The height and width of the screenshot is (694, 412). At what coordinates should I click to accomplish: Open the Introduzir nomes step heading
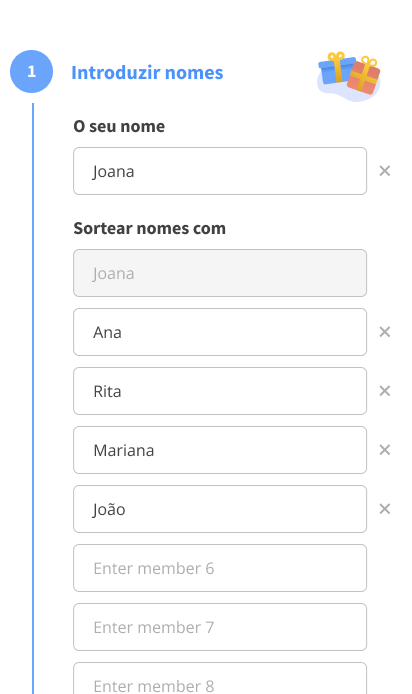[x=147, y=73]
